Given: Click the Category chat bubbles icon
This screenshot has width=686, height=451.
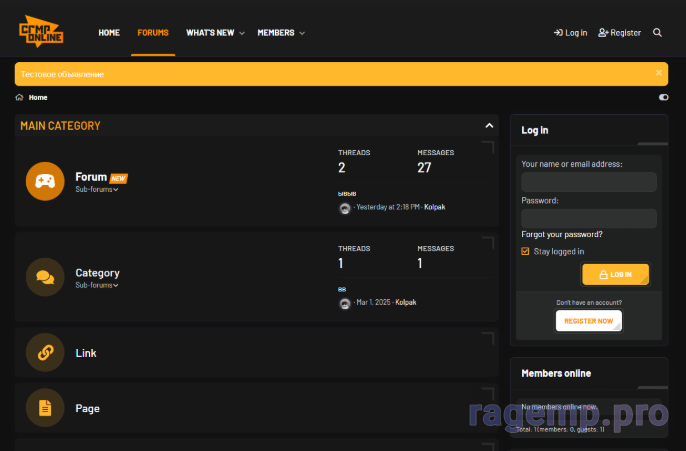Looking at the screenshot, I should click(x=45, y=277).
